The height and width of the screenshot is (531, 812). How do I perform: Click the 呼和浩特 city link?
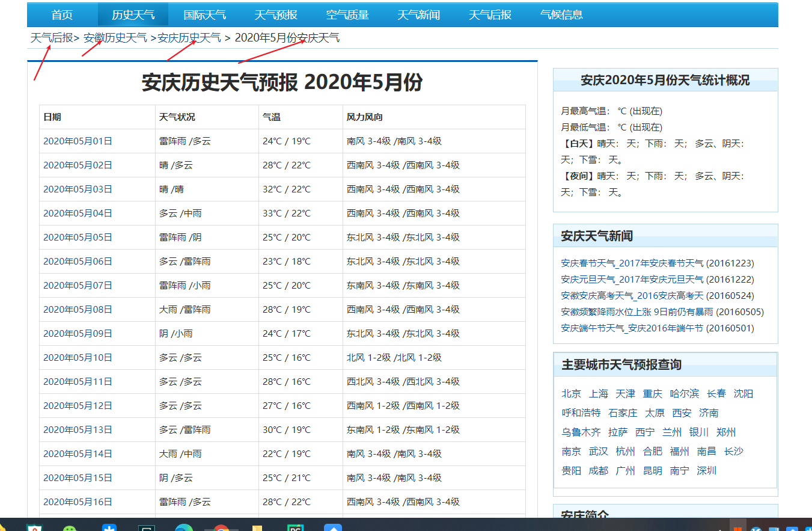click(581, 413)
